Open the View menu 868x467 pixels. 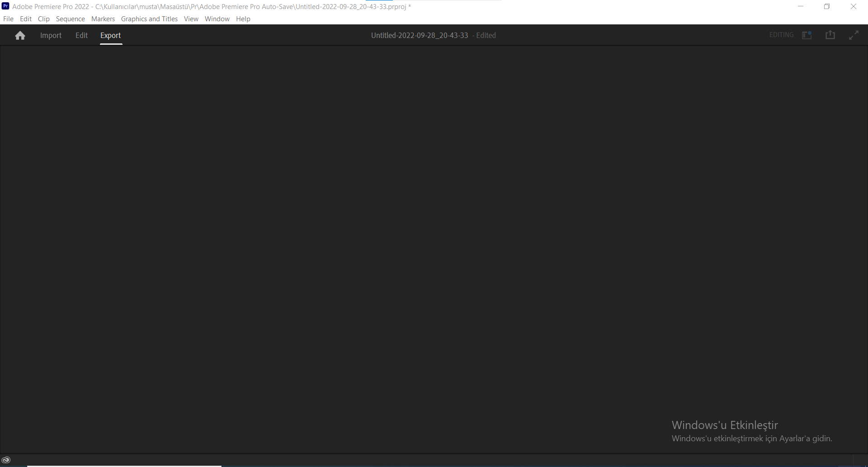tap(191, 19)
